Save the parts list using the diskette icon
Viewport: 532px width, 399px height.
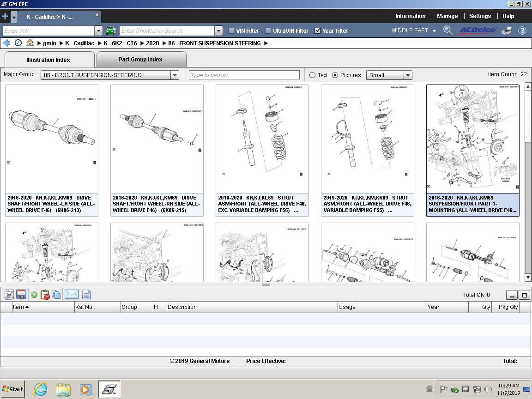(21, 294)
